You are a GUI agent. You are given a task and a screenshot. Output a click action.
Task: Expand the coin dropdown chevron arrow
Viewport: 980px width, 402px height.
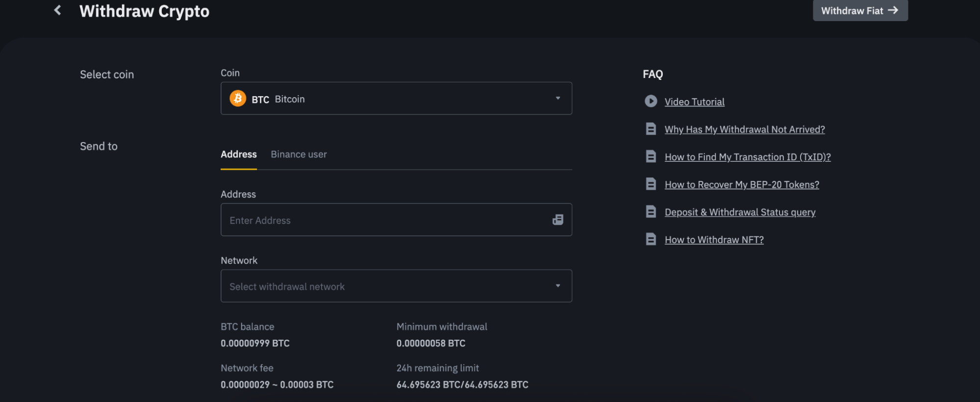click(557, 98)
